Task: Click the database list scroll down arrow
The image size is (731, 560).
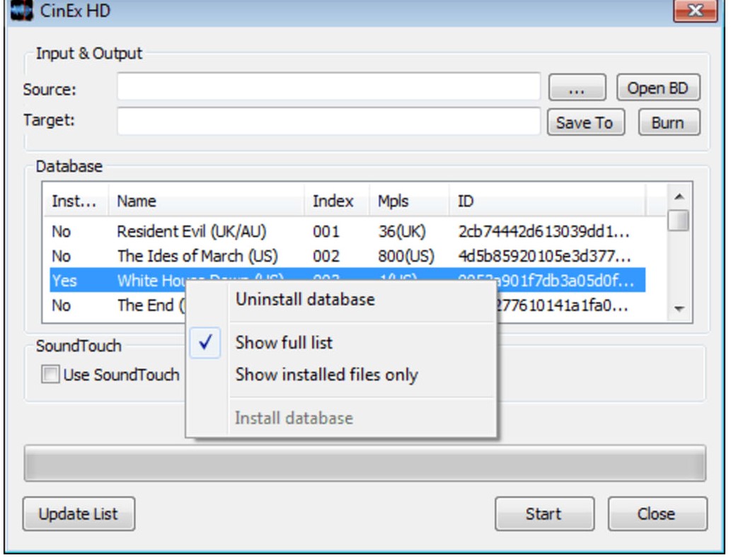Action: click(x=679, y=309)
